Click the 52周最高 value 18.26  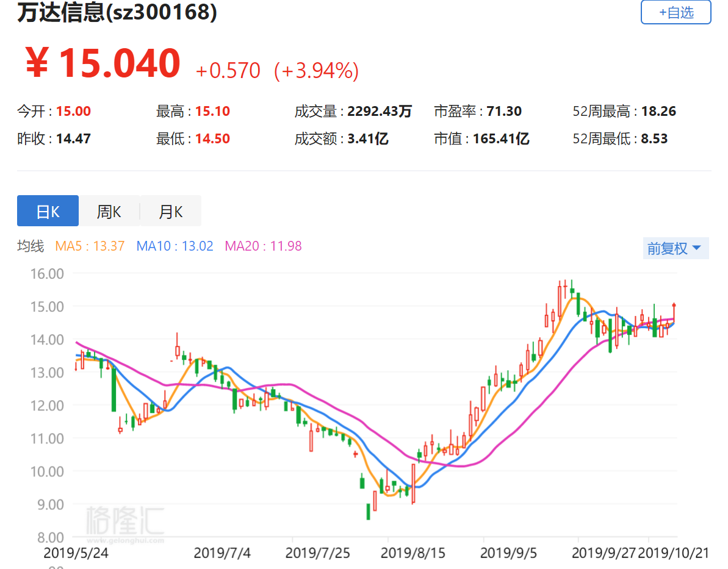click(x=659, y=112)
